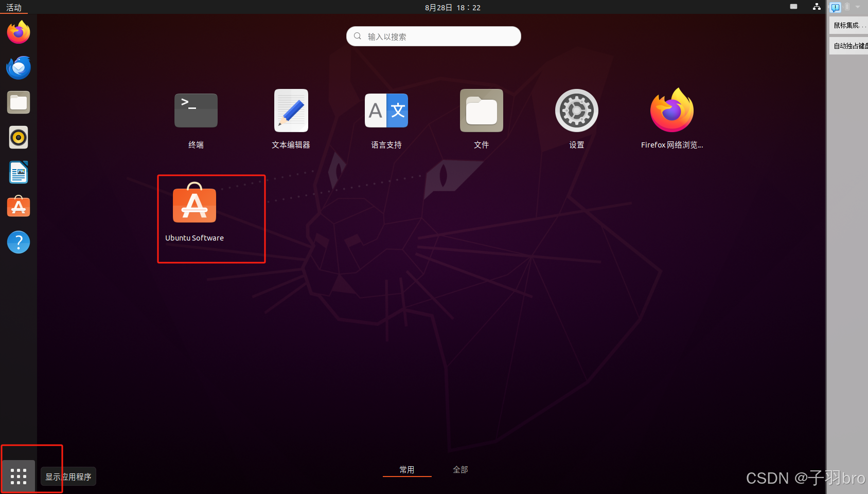Click the blue notification bubble icon

pos(836,7)
